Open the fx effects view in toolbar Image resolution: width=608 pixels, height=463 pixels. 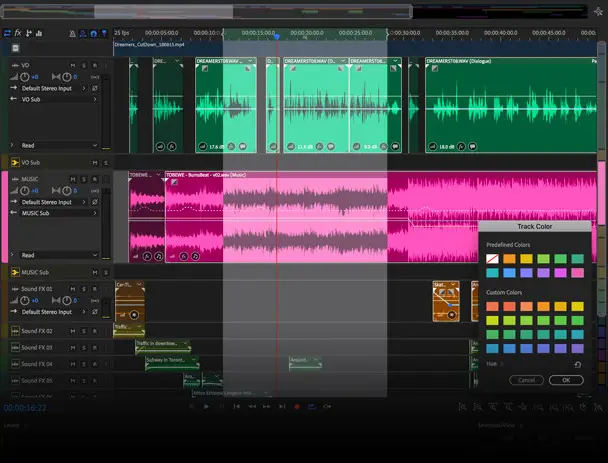point(18,33)
